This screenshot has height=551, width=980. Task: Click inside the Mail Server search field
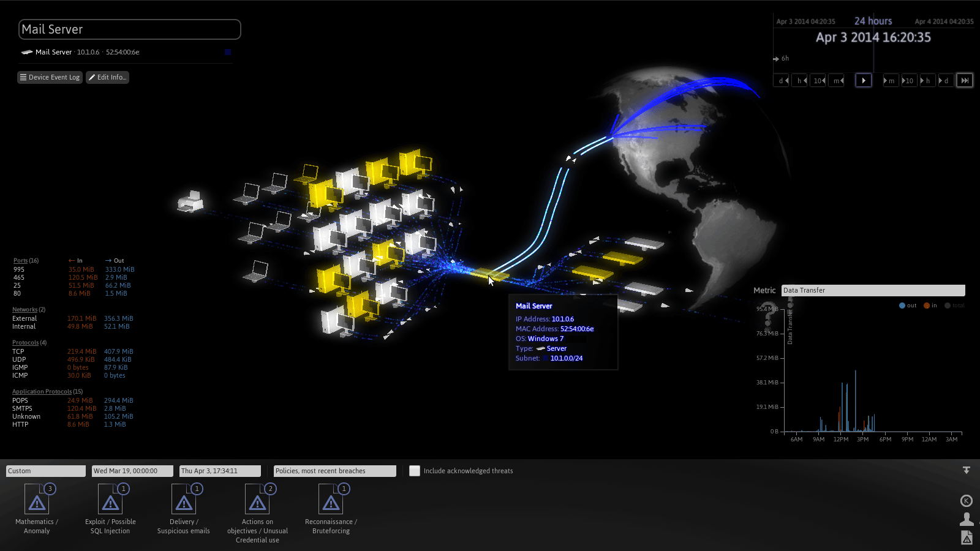pyautogui.click(x=129, y=29)
